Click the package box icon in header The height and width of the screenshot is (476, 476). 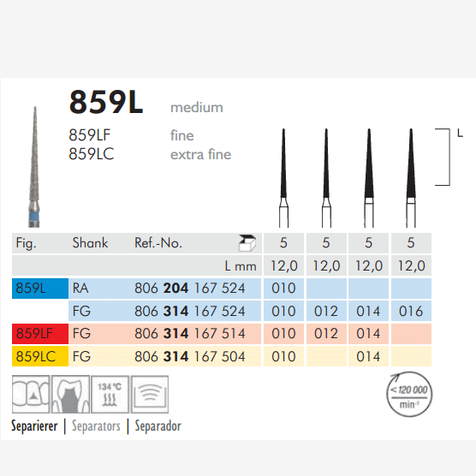(x=247, y=243)
